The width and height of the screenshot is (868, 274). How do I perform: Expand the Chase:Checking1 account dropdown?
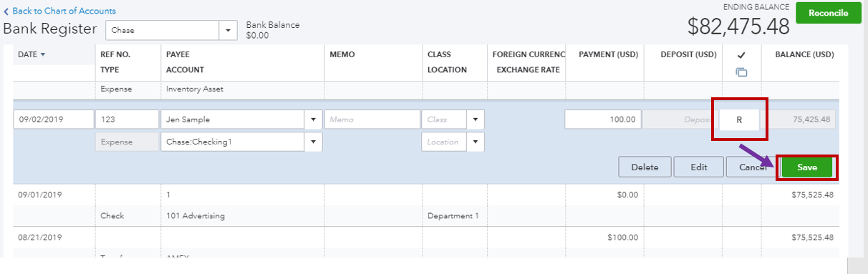(x=313, y=142)
